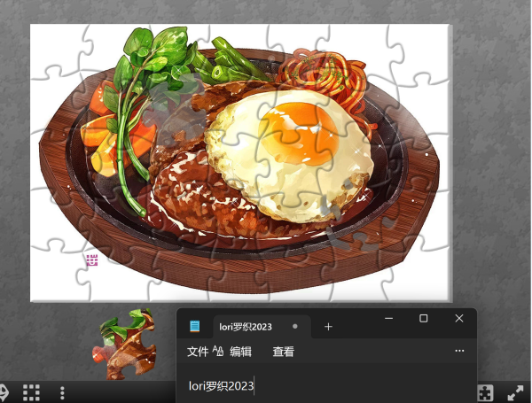Maximize the Notepad window

click(424, 318)
